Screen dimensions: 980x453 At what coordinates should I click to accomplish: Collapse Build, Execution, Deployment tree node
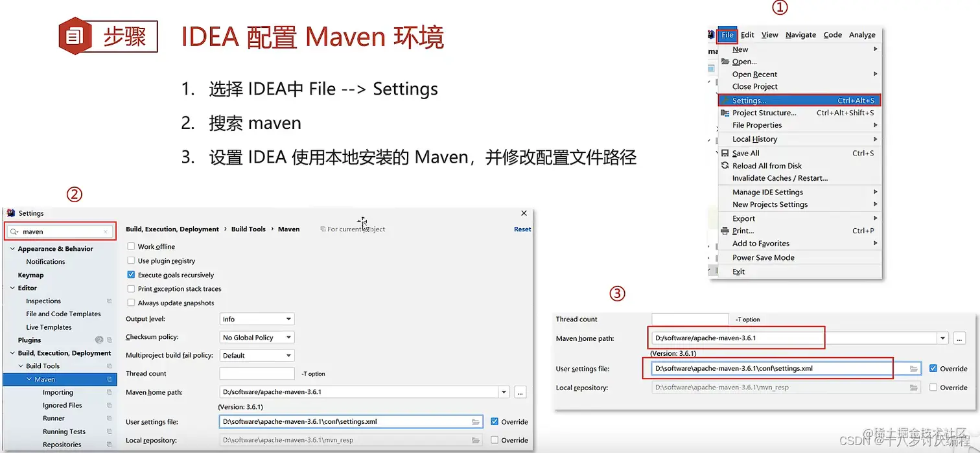(x=12, y=353)
